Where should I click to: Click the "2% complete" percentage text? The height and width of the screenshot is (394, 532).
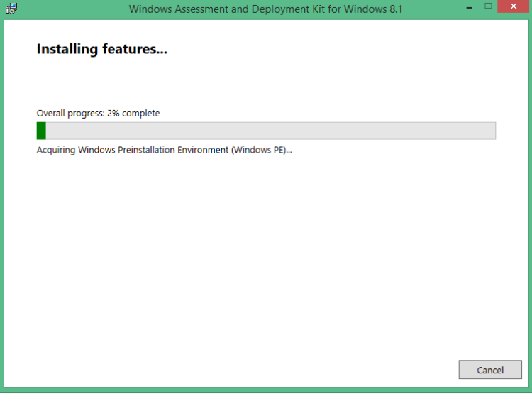(x=133, y=113)
